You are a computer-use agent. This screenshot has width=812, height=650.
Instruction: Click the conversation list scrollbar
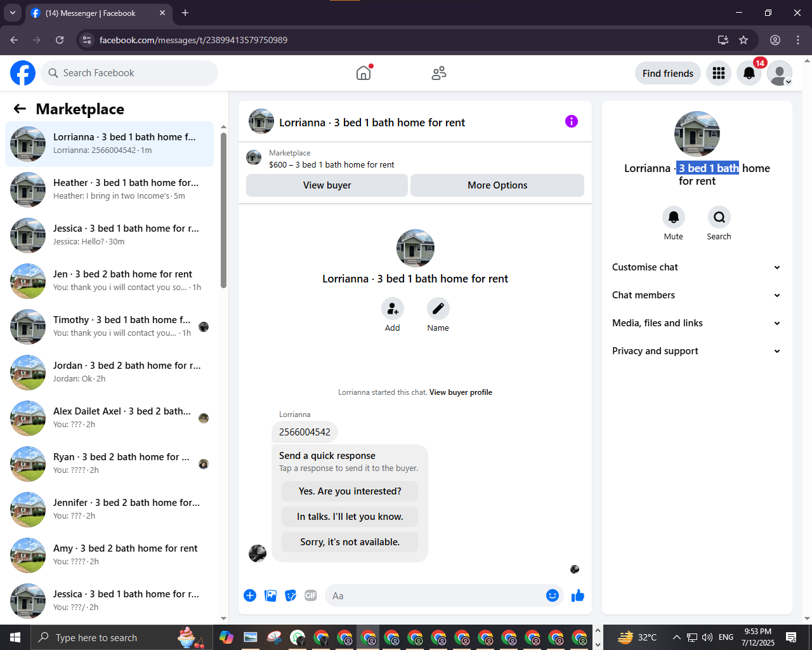(x=223, y=209)
